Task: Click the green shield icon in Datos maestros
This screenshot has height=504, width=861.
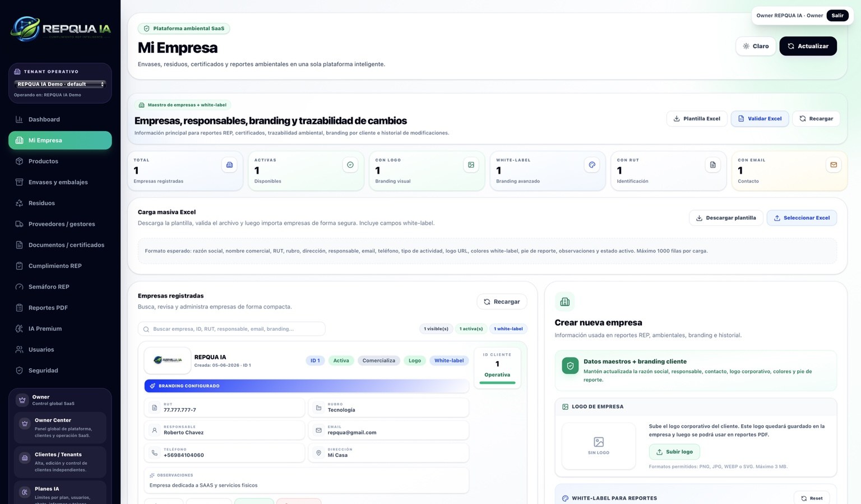Action: tap(570, 366)
